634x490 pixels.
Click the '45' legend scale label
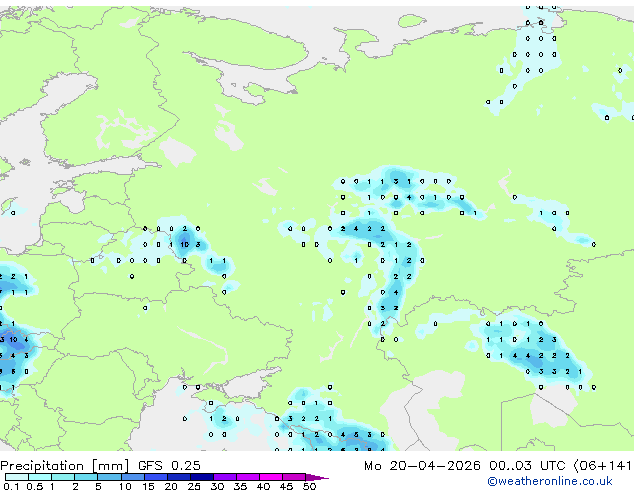[286, 486]
